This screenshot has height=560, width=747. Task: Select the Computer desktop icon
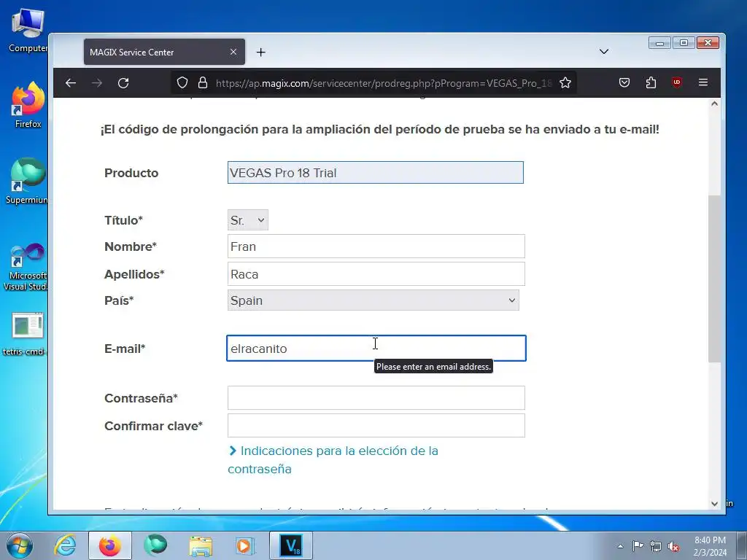click(28, 31)
